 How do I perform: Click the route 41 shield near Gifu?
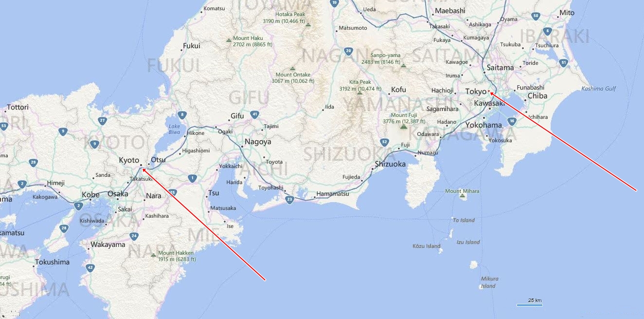[x=255, y=114]
